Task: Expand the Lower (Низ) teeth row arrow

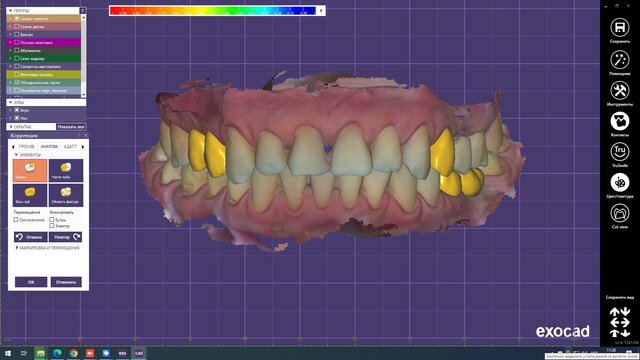Action: (x=11, y=118)
